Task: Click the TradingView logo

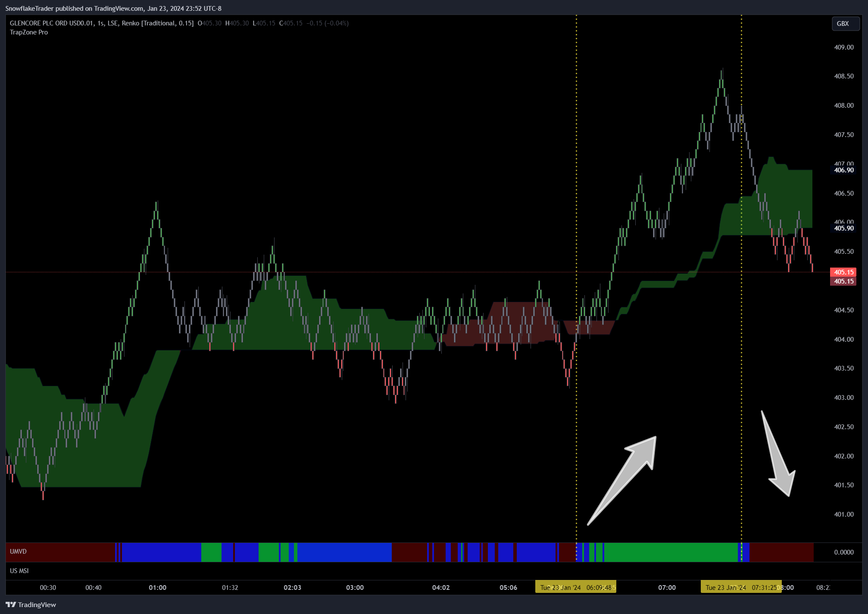Action: 31,605
